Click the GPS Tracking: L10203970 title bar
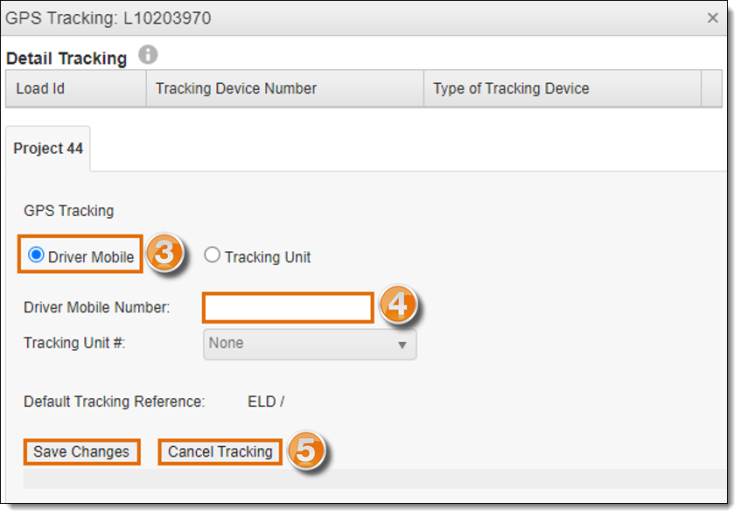 (364, 18)
